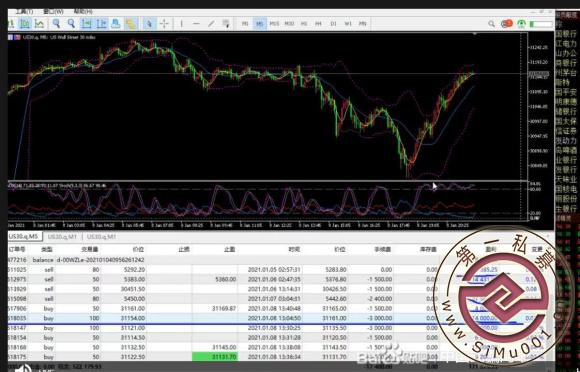580x372 pixels.
Task: Open the search magnifier in toolbar
Action: (491, 24)
